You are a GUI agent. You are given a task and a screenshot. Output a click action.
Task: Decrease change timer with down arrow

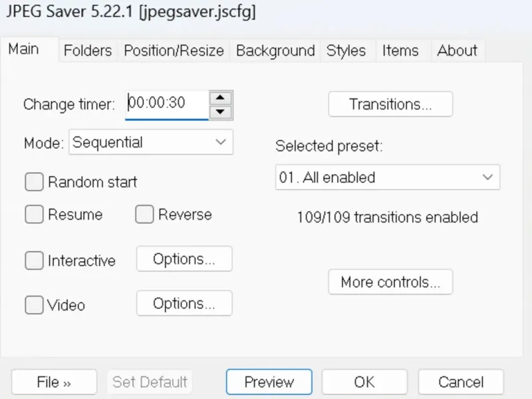click(x=221, y=111)
